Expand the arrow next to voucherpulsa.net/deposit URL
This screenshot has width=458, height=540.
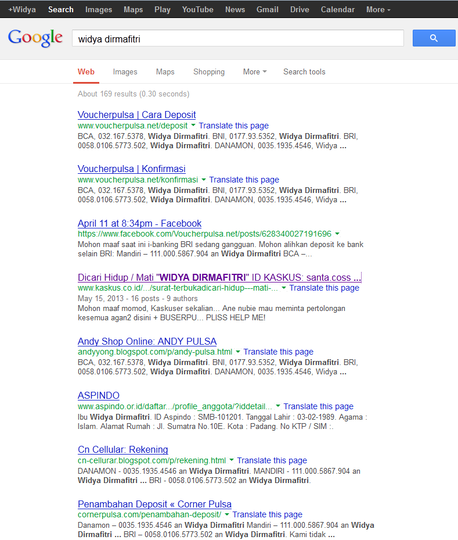(193, 125)
